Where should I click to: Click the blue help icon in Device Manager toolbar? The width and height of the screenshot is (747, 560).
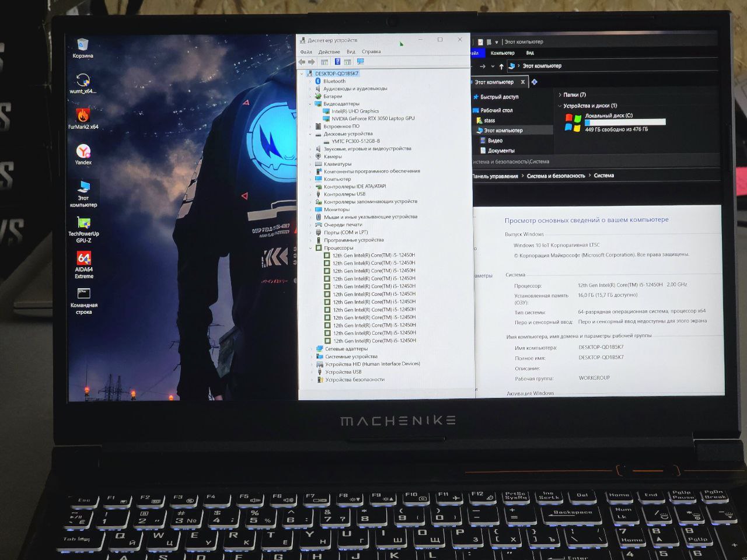[337, 62]
